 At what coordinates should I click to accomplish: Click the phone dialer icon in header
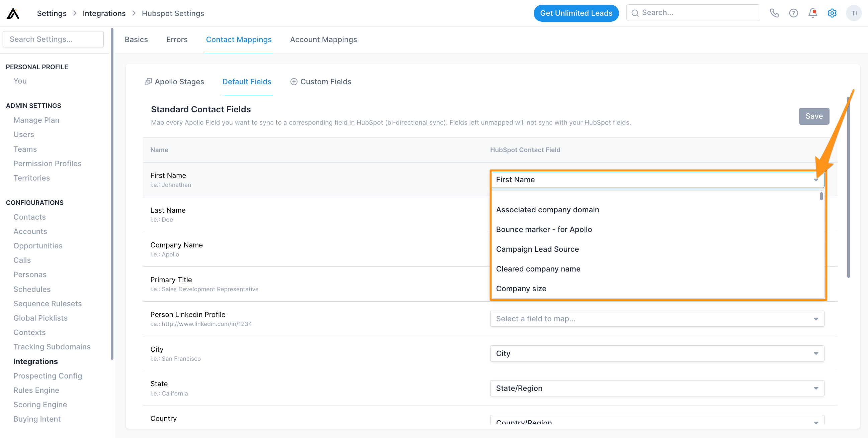pos(774,13)
